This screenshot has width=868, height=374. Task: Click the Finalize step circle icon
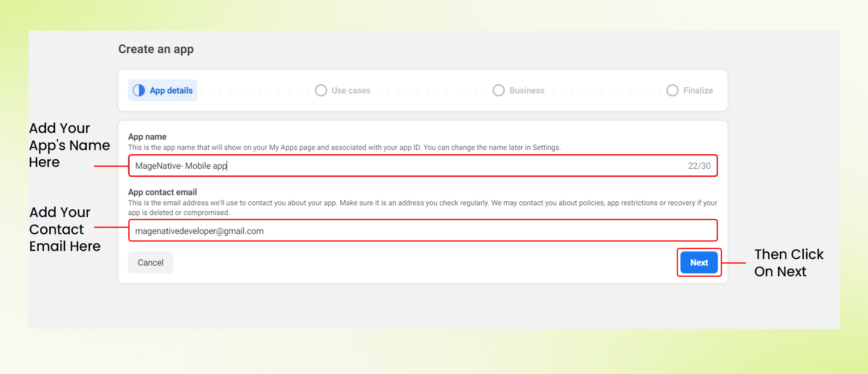point(672,90)
